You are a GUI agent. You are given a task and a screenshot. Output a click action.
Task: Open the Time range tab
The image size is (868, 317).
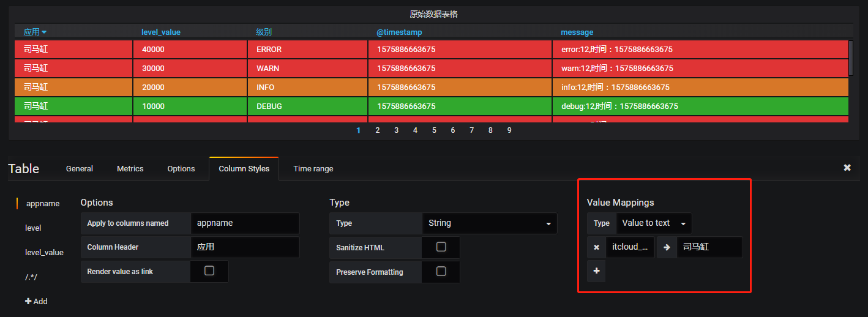(313, 168)
